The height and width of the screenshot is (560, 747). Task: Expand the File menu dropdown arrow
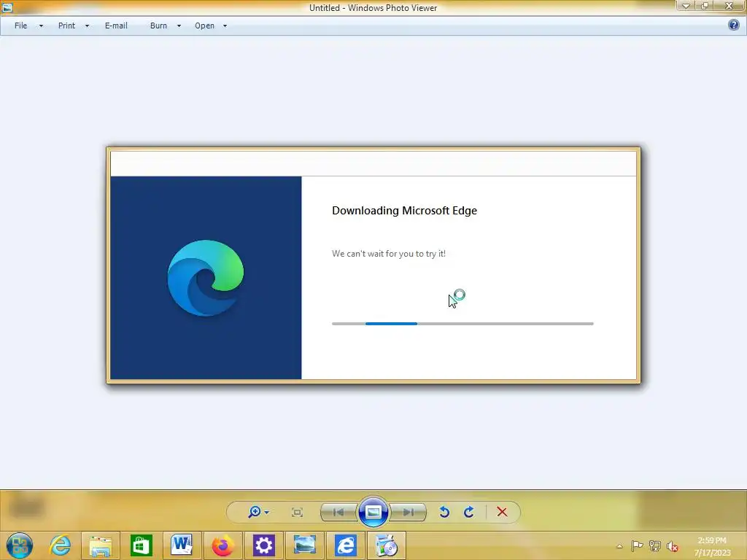pyautogui.click(x=41, y=26)
